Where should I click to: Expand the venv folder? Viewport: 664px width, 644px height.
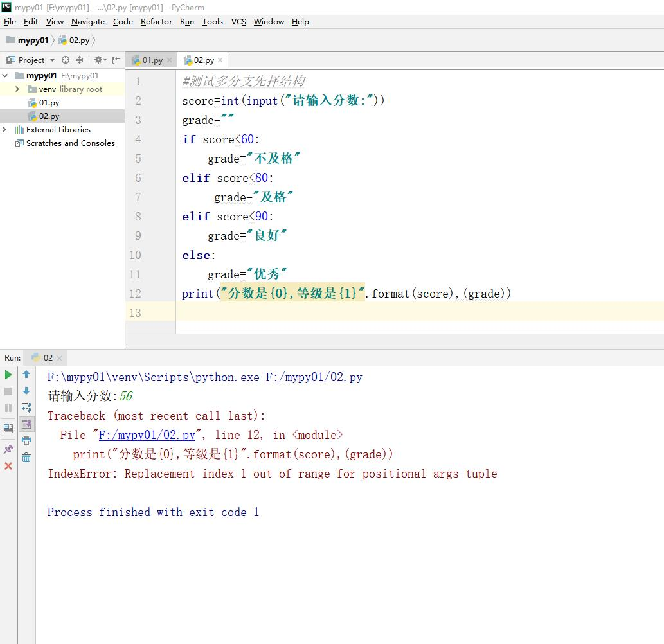coord(17,89)
